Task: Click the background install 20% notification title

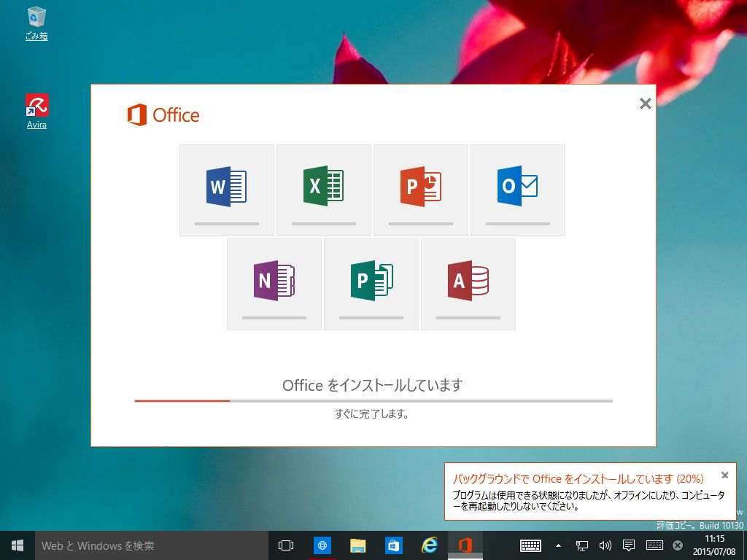Action: coord(578,478)
